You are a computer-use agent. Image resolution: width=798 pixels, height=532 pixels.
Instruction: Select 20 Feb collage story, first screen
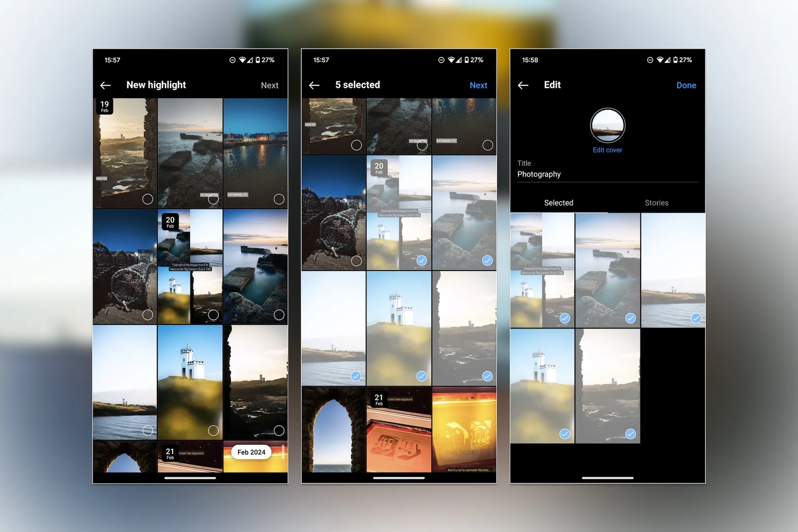click(213, 315)
